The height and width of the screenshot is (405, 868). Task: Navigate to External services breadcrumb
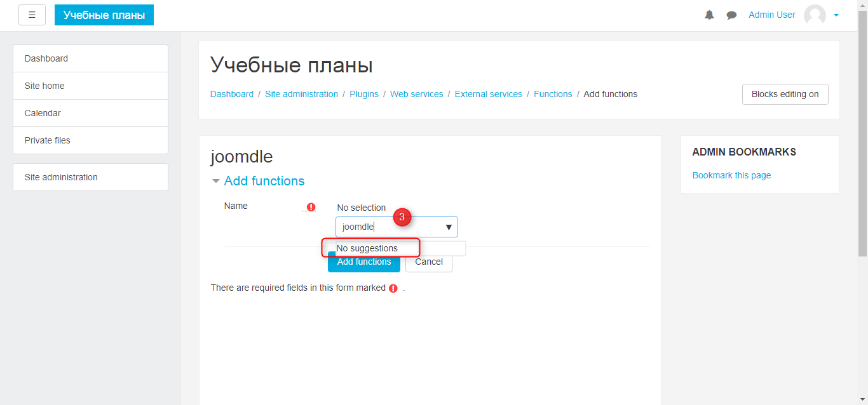coord(488,94)
